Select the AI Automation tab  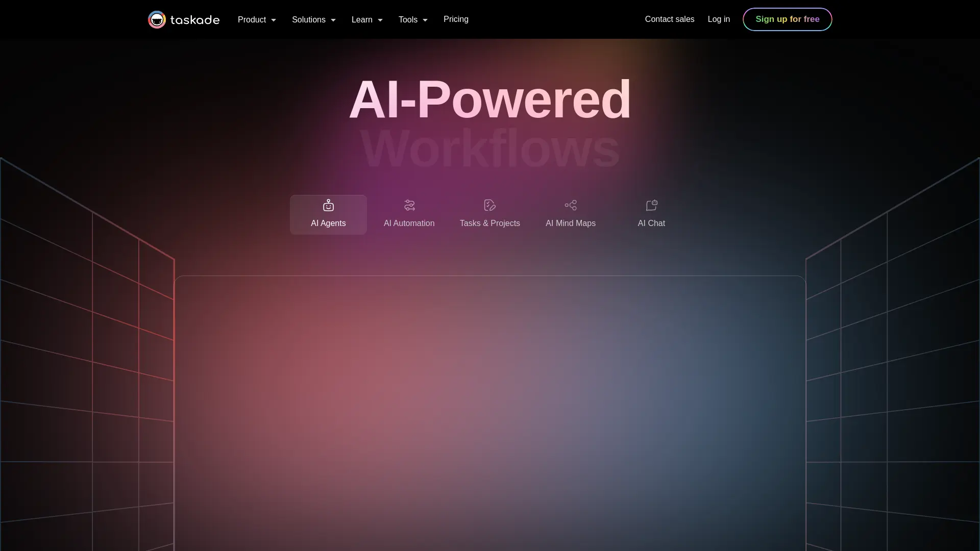click(x=409, y=214)
